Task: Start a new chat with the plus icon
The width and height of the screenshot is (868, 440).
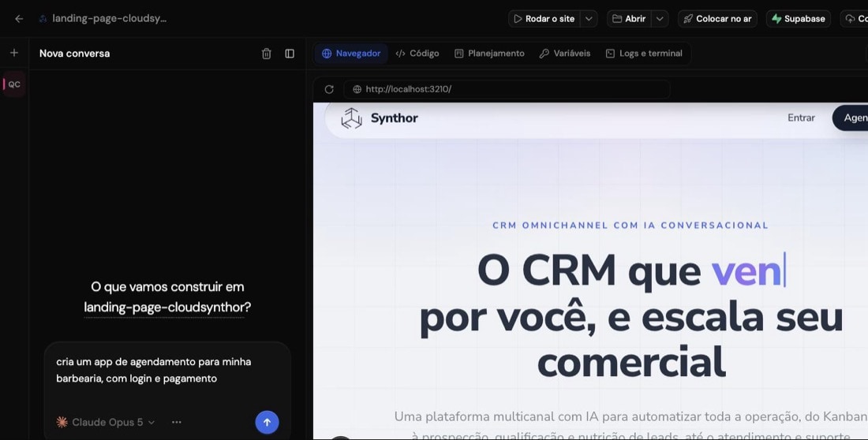Action: click(14, 53)
